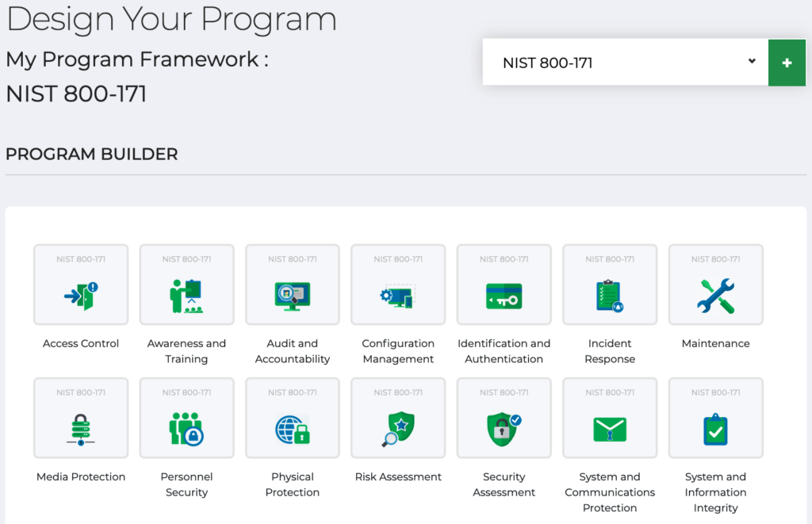Click the PROGRAM BUILDER section heading

click(92, 154)
